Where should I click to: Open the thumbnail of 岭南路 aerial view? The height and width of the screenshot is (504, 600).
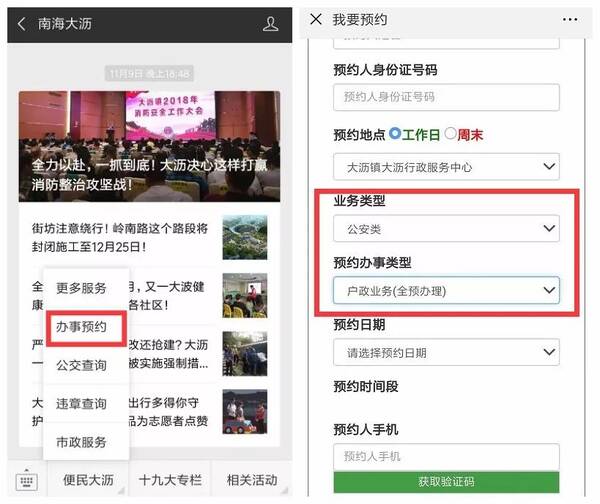pos(245,238)
